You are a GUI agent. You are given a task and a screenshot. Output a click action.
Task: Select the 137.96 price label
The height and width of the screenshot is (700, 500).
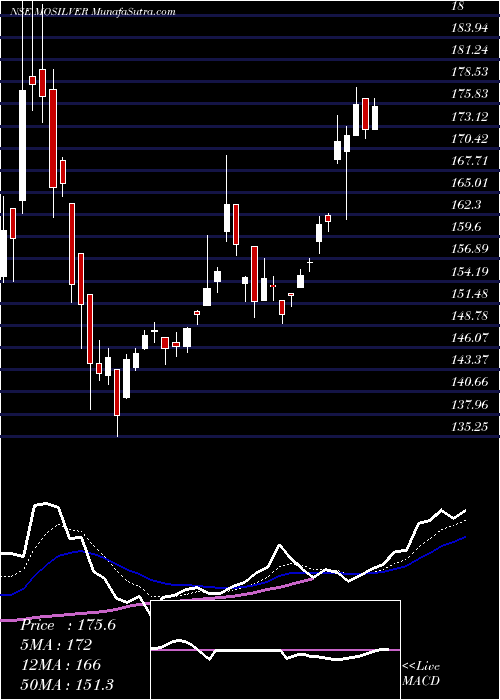470,404
